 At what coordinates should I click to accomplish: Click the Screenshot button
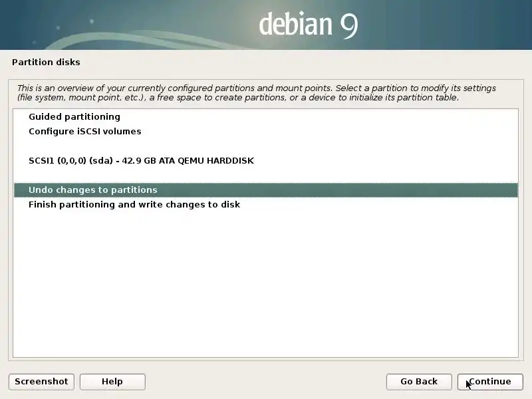(x=41, y=382)
